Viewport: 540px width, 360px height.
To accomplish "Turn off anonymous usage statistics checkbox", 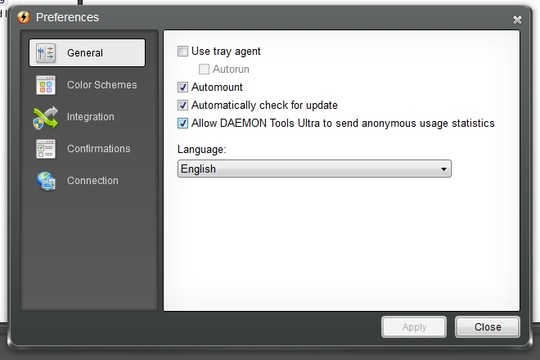I will tap(183, 123).
